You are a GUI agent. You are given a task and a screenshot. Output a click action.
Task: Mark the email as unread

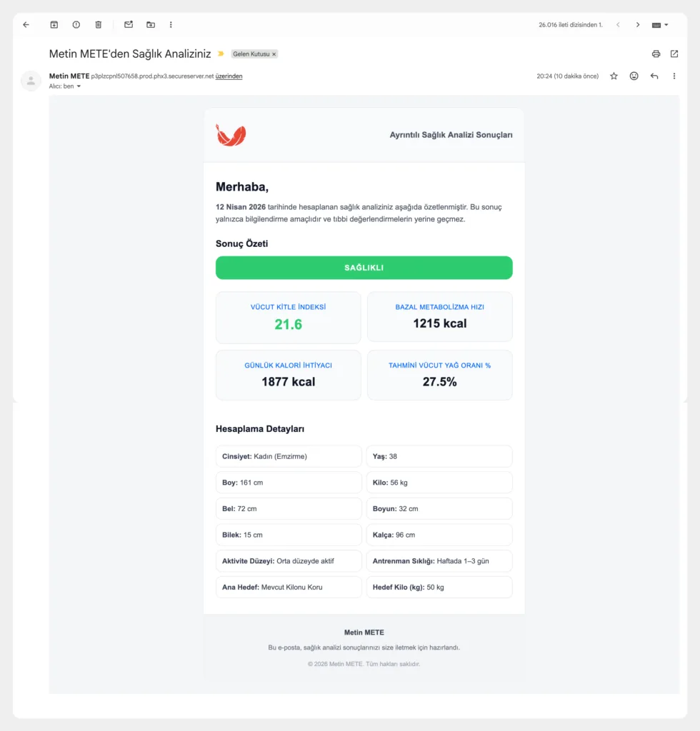tap(129, 24)
